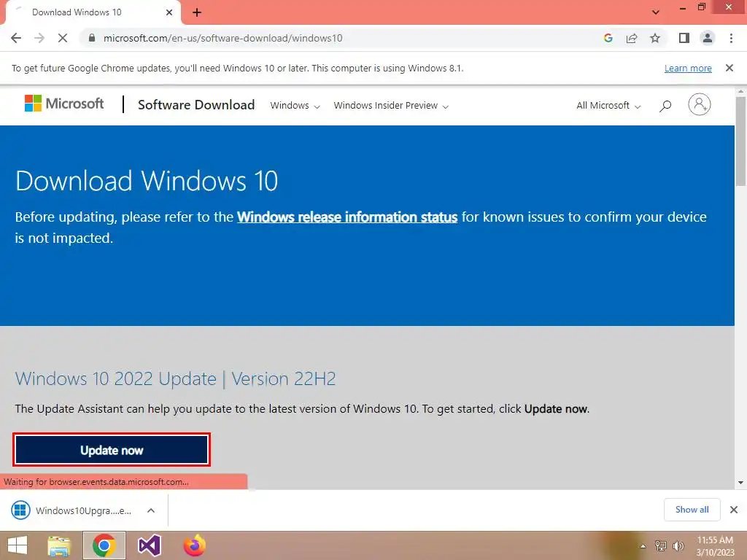Open the Chrome profile avatar
This screenshot has width=747, height=560.
(x=708, y=38)
